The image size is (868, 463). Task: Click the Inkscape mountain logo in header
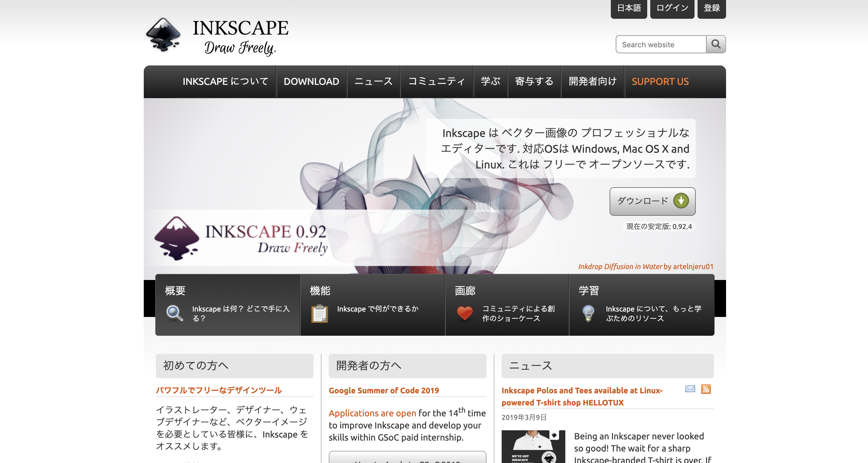163,35
